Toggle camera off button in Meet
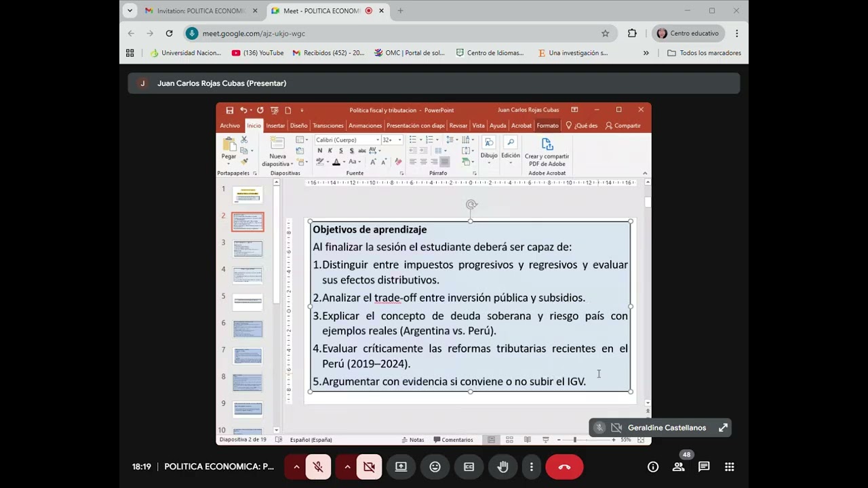Image resolution: width=868 pixels, height=488 pixels. point(369,467)
